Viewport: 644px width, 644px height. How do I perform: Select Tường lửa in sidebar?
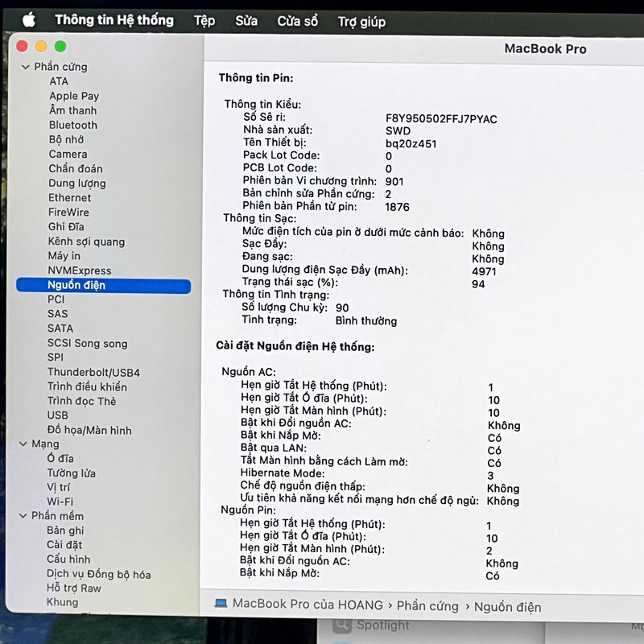click(x=71, y=473)
